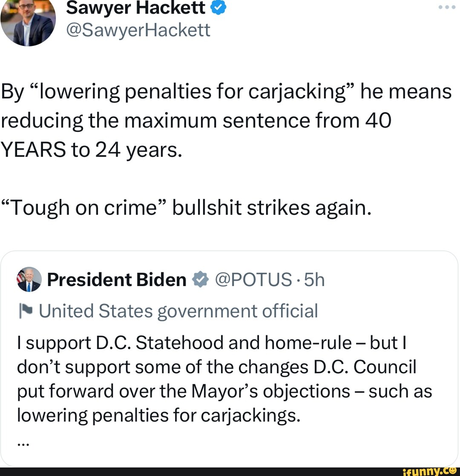
Task: Open the @POTUS handle link
Action: pos(253,280)
